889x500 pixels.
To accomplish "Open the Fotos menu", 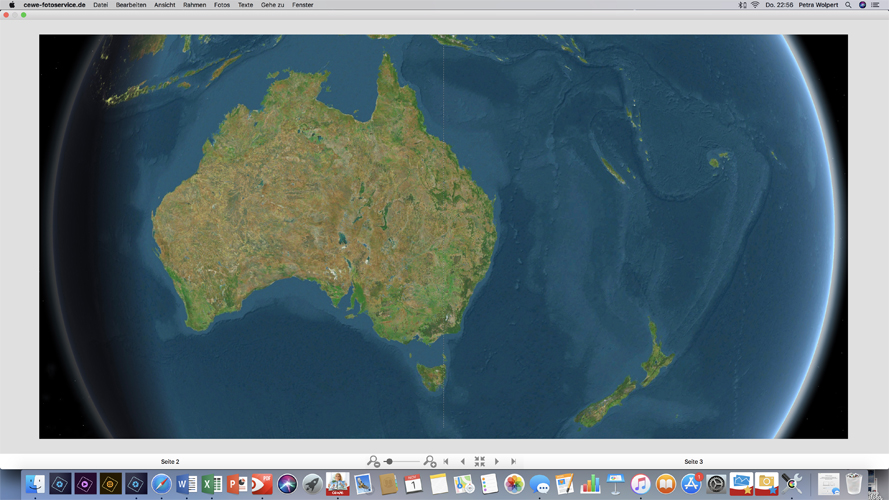I will click(x=222, y=5).
